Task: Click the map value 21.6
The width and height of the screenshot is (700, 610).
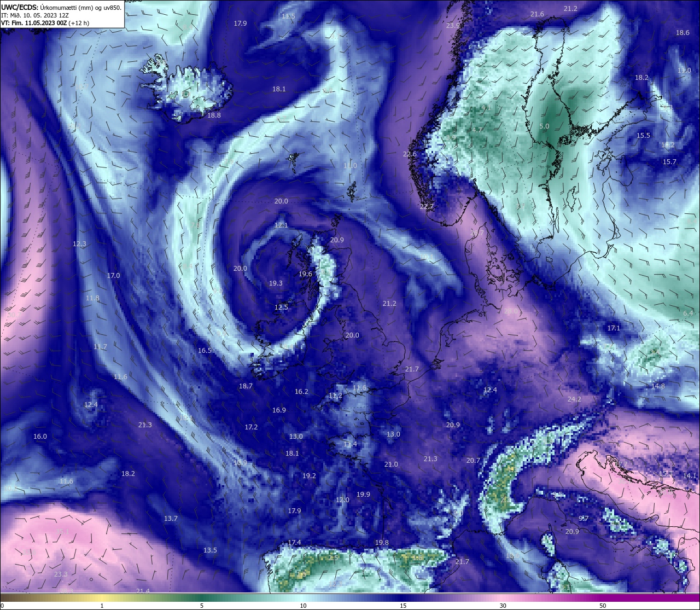Action: [537, 14]
